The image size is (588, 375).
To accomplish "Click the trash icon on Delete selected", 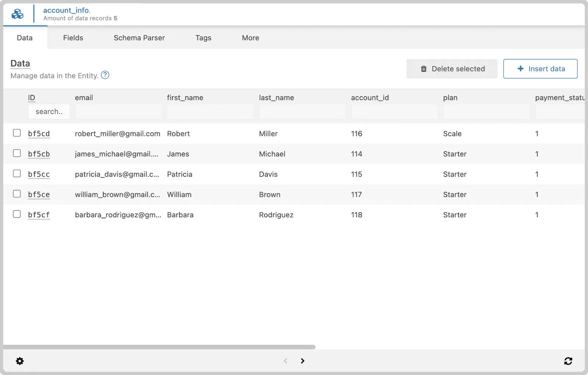I will click(x=424, y=69).
